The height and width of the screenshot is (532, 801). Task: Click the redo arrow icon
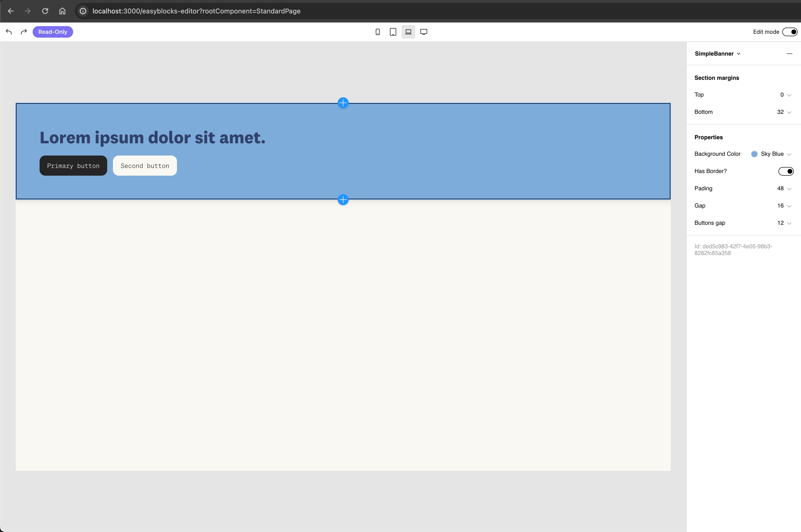tap(24, 32)
